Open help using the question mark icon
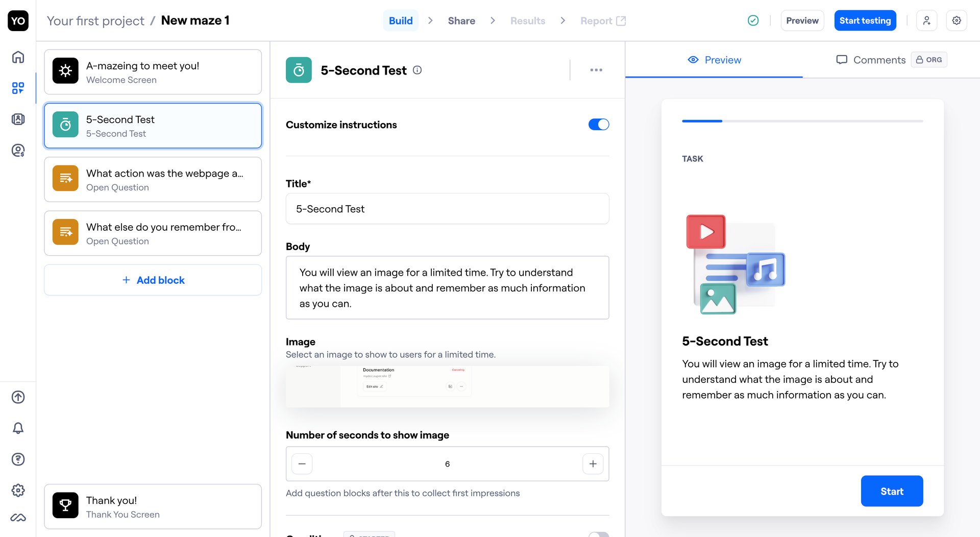 click(18, 459)
